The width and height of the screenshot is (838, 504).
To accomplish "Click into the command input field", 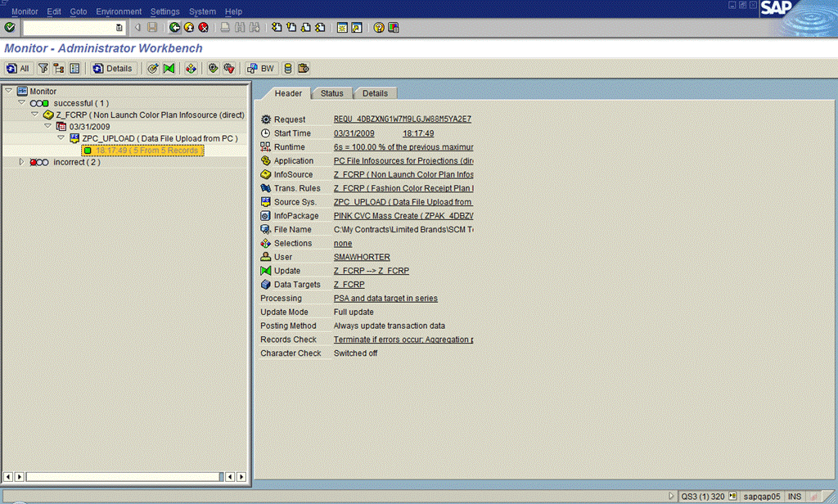I will pos(70,27).
